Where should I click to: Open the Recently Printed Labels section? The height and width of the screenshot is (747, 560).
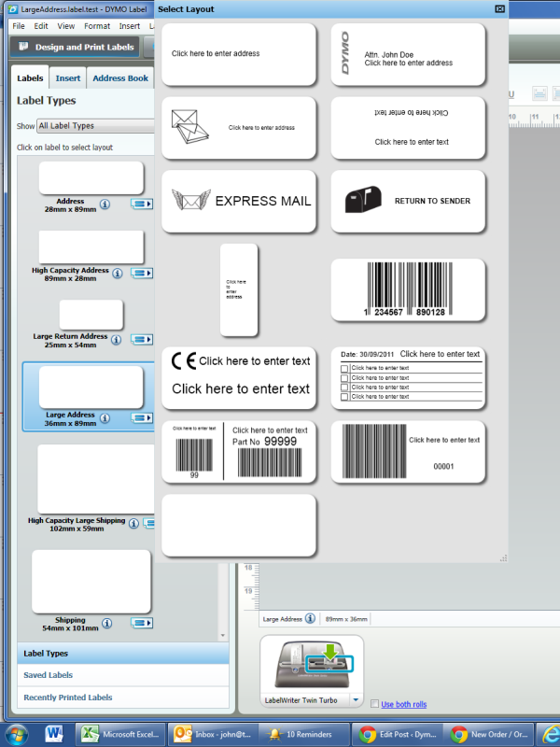pyautogui.click(x=123, y=698)
